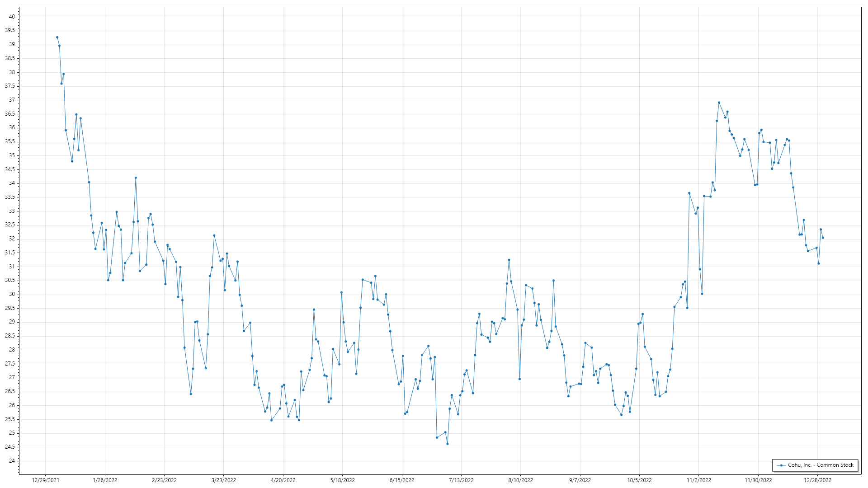
Task: Select the 36.5 y-axis tick label
Action: click(x=10, y=114)
